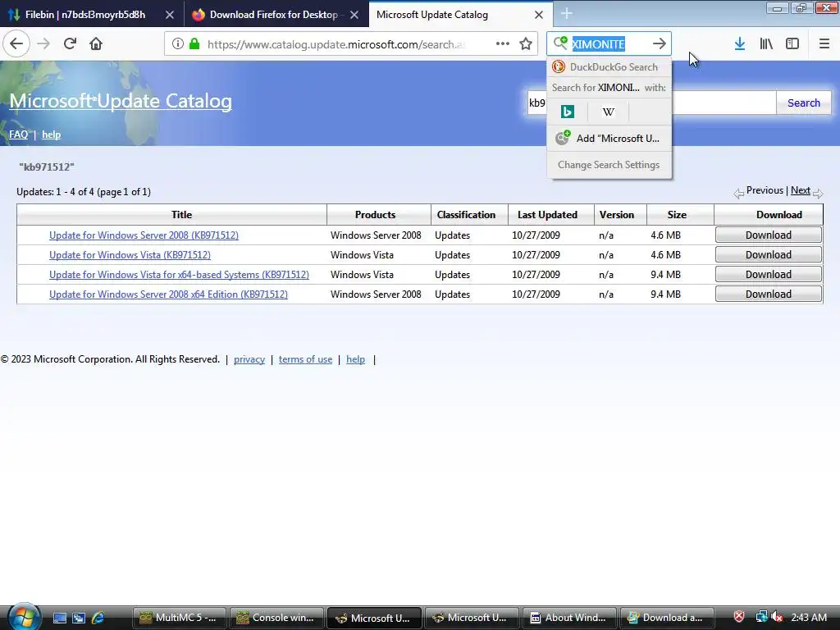Viewport: 840px width, 630px height.
Task: Open the Windows Start orb
Action: coord(22,617)
